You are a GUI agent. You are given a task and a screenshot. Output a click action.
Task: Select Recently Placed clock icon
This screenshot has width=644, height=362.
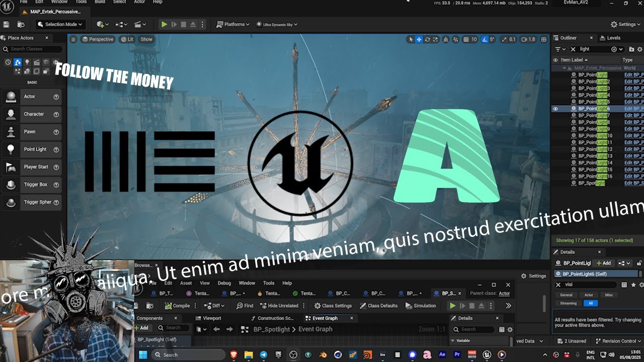(8, 62)
